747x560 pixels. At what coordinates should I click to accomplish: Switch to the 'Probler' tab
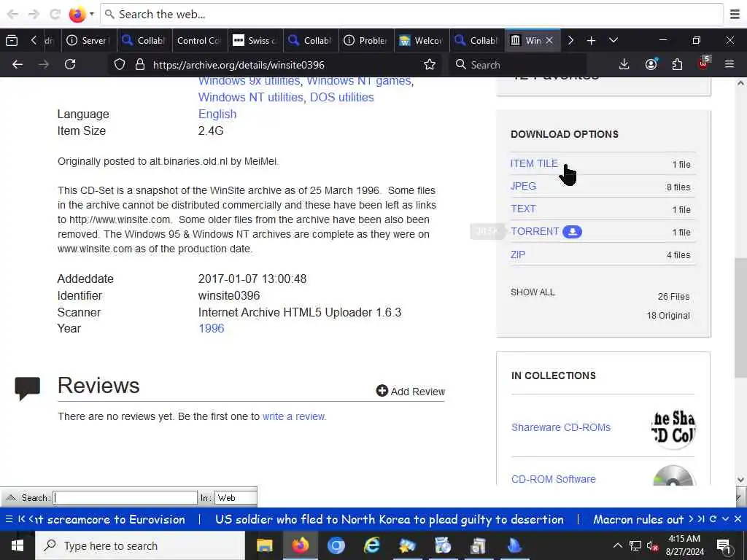[x=366, y=41]
